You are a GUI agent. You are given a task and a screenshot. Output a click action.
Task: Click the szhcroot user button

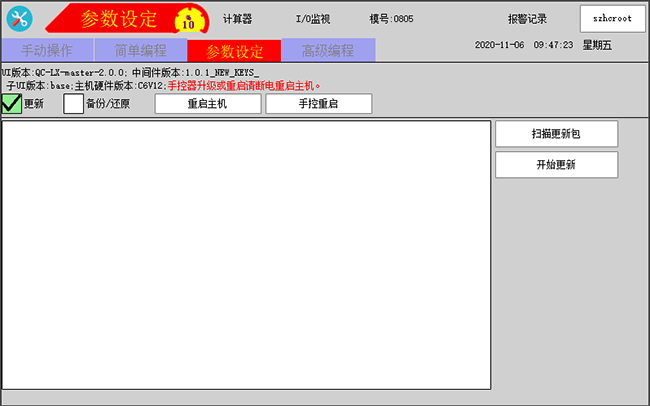(612, 19)
